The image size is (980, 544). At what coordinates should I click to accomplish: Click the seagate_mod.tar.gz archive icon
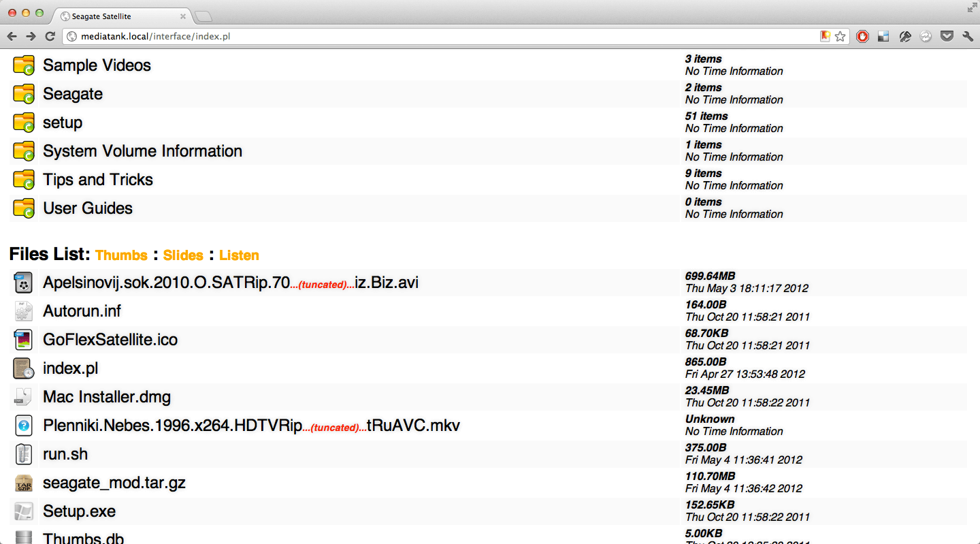click(24, 483)
